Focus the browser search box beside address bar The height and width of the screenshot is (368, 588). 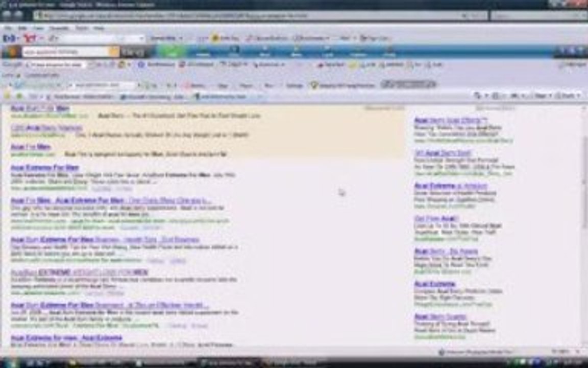(x=536, y=16)
